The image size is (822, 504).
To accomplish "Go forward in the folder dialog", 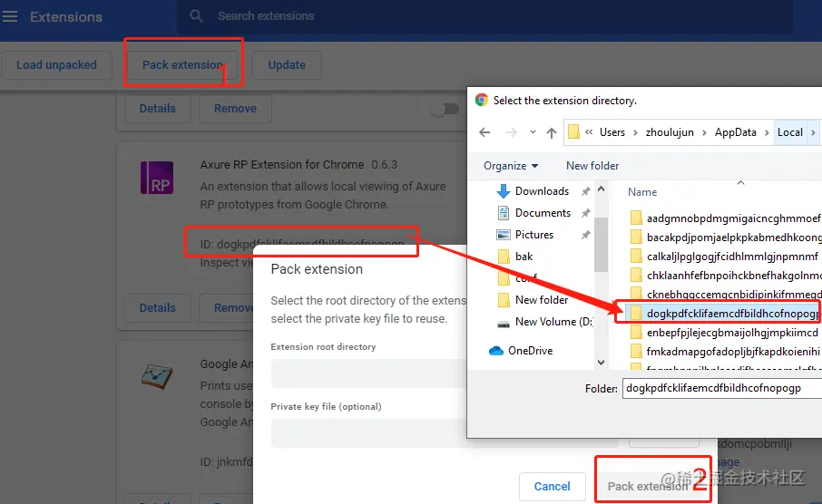I will (511, 132).
